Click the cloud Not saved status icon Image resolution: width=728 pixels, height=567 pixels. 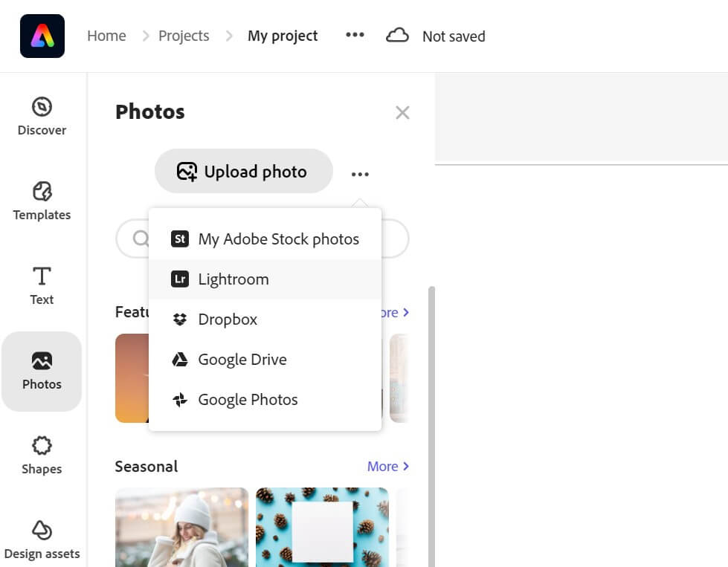(x=398, y=36)
